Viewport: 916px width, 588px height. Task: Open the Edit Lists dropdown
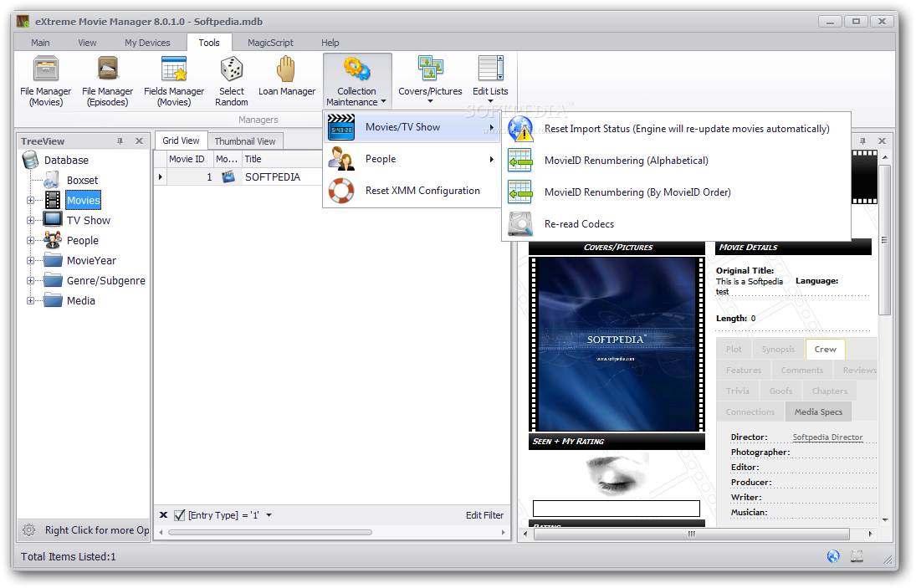(490, 80)
